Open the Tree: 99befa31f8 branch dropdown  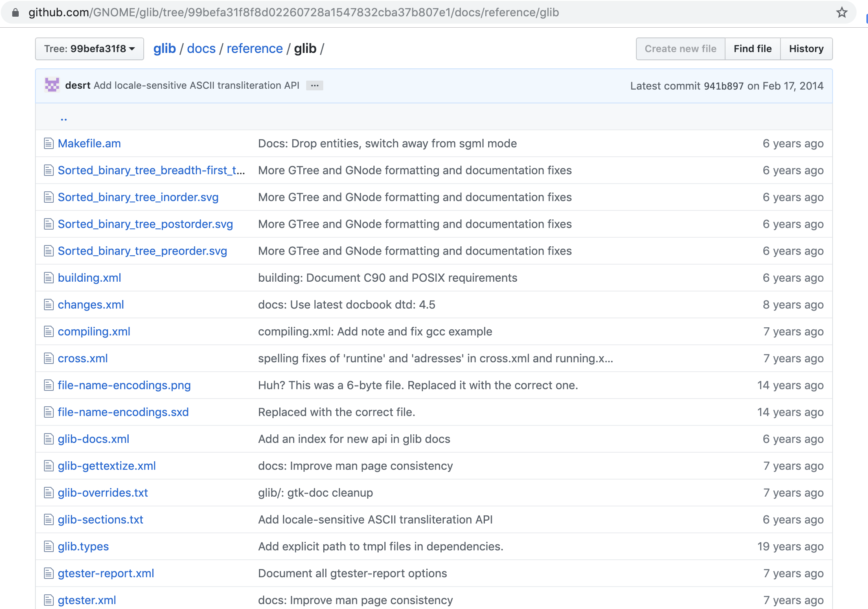pyautogui.click(x=90, y=49)
